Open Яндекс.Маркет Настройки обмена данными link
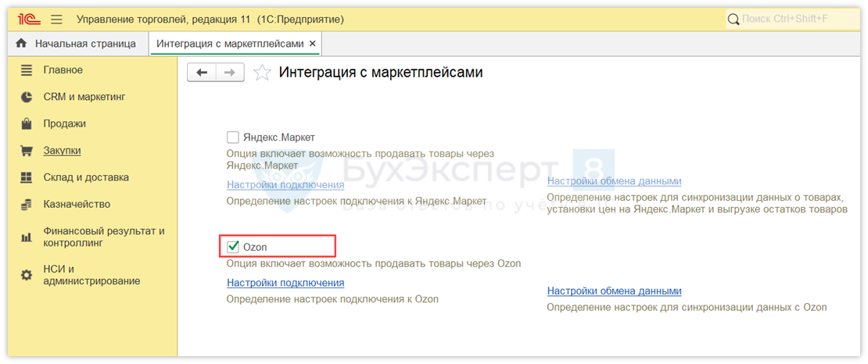Viewport: 868px width, 364px height. coord(615,181)
